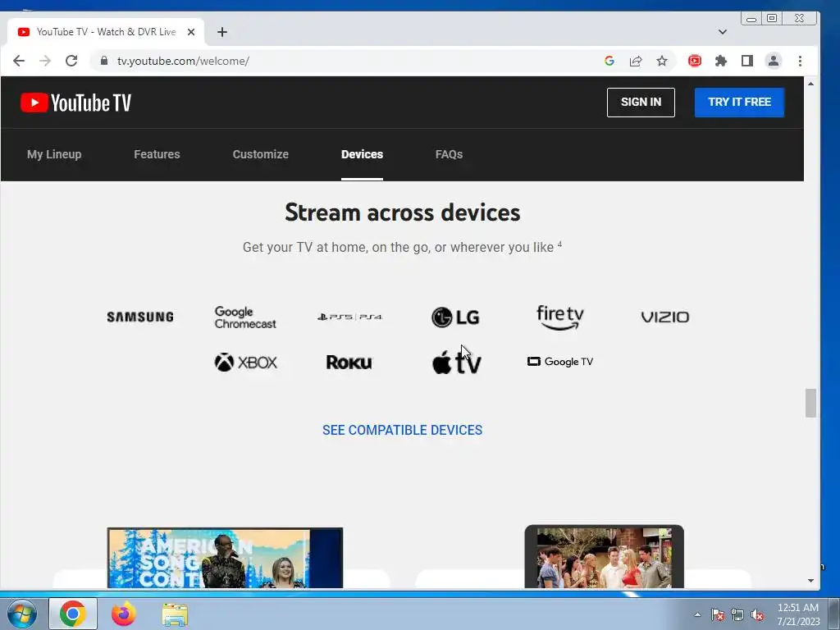Screen dimensions: 840x630
Task: Click the address bar URL field
Action: click(343, 61)
